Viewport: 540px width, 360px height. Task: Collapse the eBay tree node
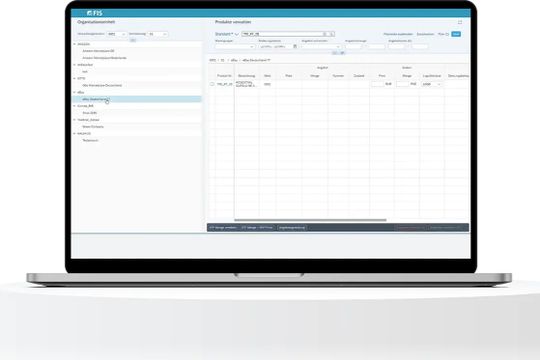coord(74,92)
